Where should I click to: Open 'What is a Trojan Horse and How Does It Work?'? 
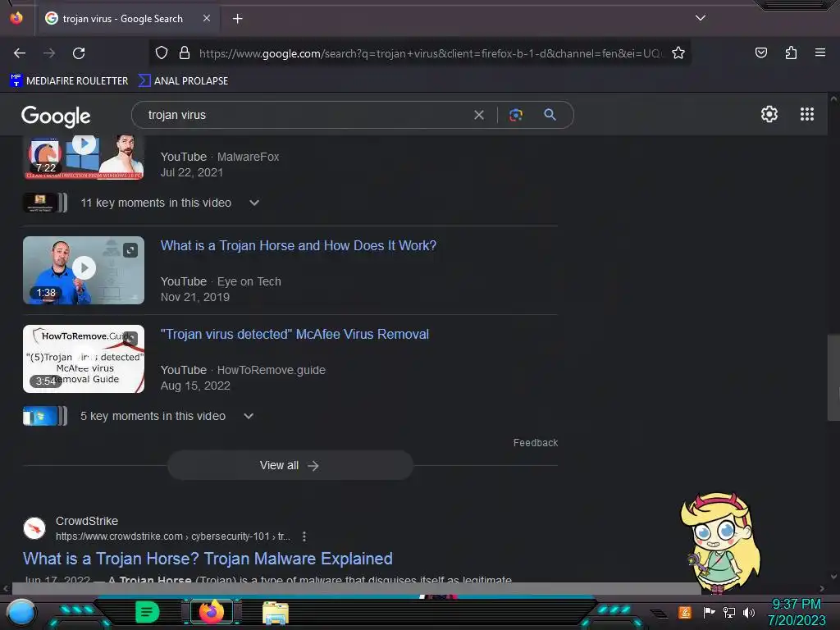click(x=299, y=246)
